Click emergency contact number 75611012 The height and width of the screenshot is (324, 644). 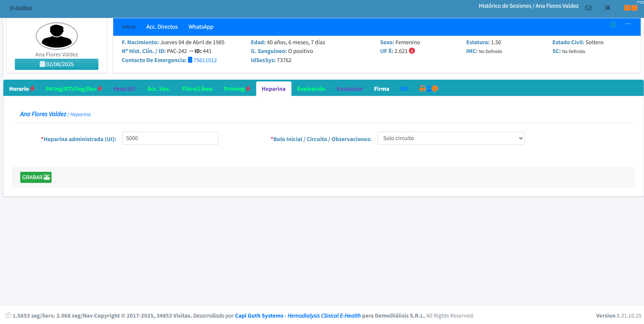205,60
